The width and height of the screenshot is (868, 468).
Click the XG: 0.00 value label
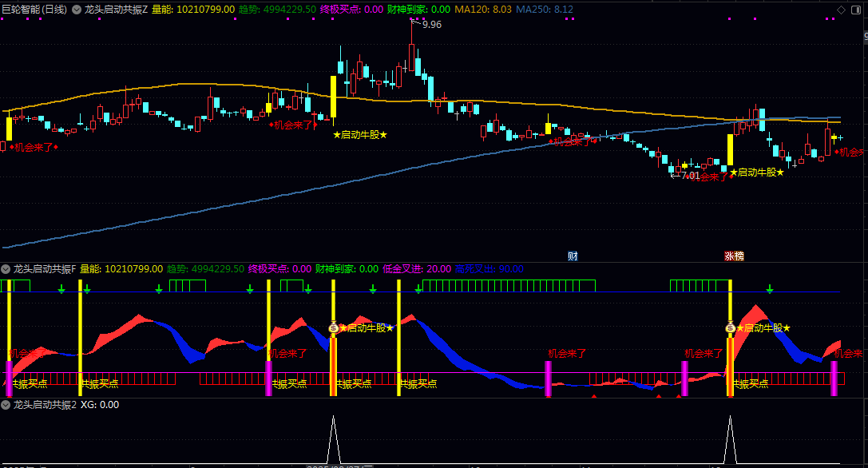(100, 405)
